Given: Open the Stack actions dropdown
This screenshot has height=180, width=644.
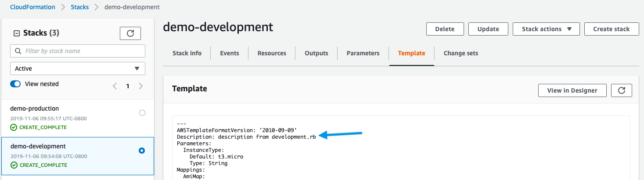Looking at the screenshot, I should [x=547, y=29].
